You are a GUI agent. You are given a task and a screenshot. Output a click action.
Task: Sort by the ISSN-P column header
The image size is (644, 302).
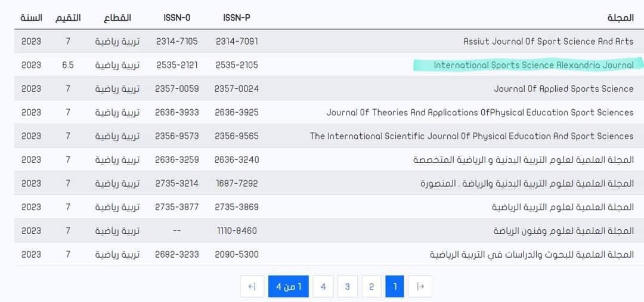236,17
